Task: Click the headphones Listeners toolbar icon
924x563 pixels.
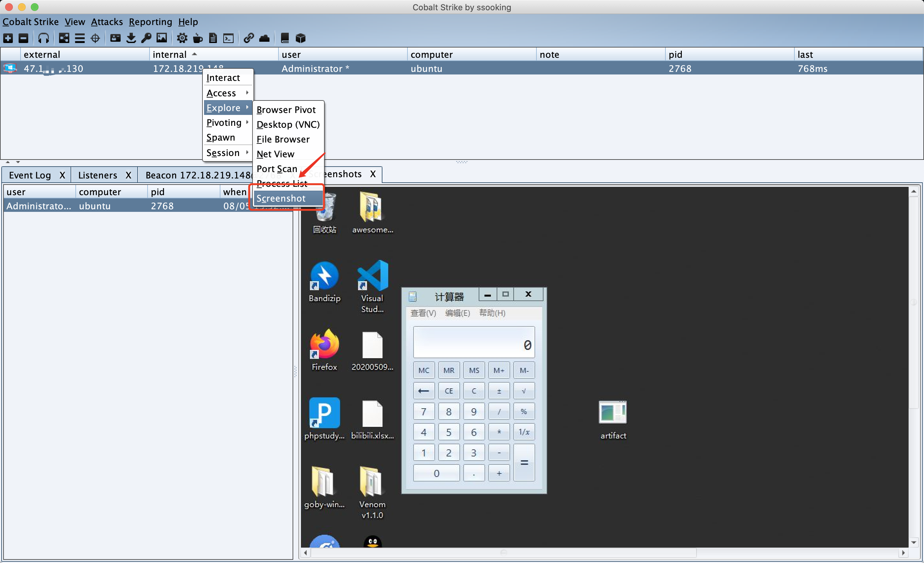Action: pyautogui.click(x=44, y=38)
